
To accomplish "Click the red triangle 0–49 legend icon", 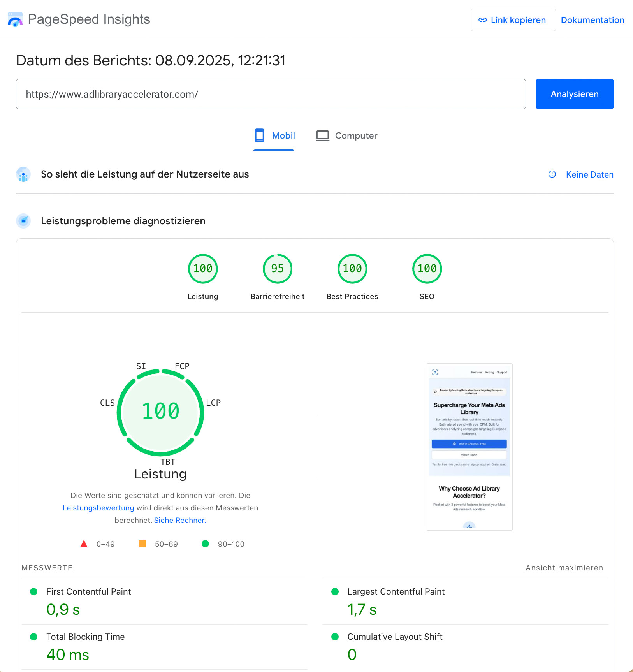I will (84, 544).
